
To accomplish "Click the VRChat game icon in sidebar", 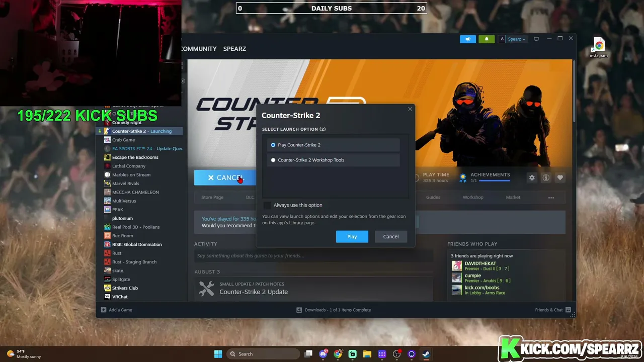I will click(x=107, y=297).
